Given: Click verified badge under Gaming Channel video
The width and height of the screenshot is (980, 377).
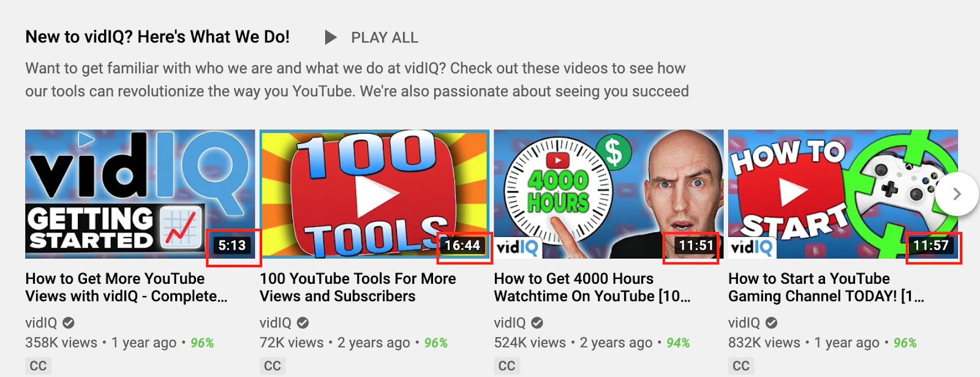Looking at the screenshot, I should [772, 322].
